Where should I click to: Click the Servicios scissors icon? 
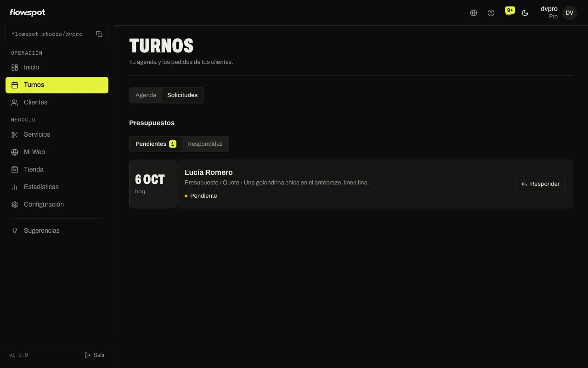(15, 135)
